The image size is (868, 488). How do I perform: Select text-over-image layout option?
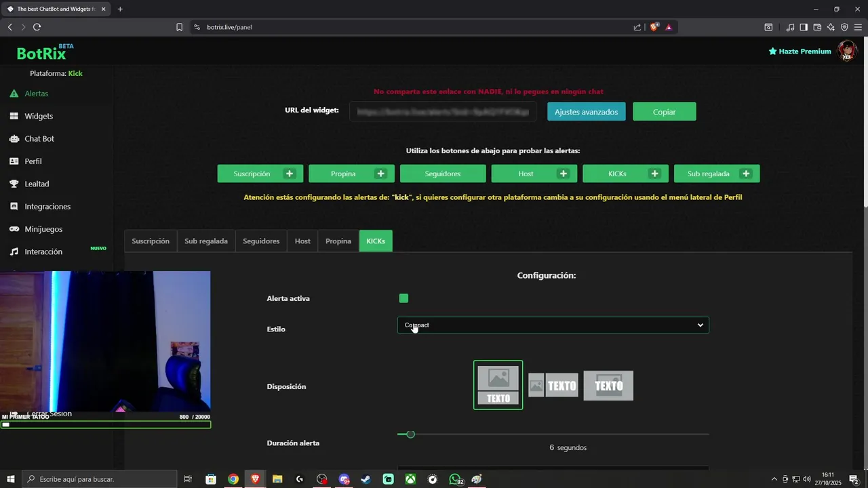(608, 386)
